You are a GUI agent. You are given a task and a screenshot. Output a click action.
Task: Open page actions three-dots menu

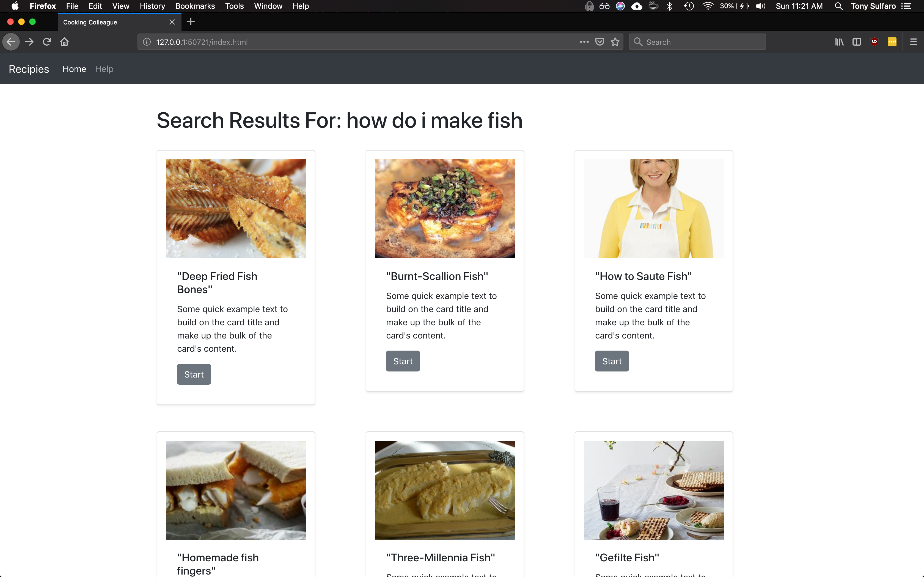[x=584, y=42]
